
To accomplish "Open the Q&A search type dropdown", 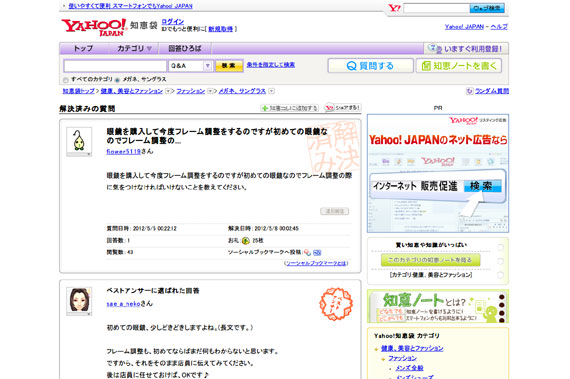I will 190,66.
